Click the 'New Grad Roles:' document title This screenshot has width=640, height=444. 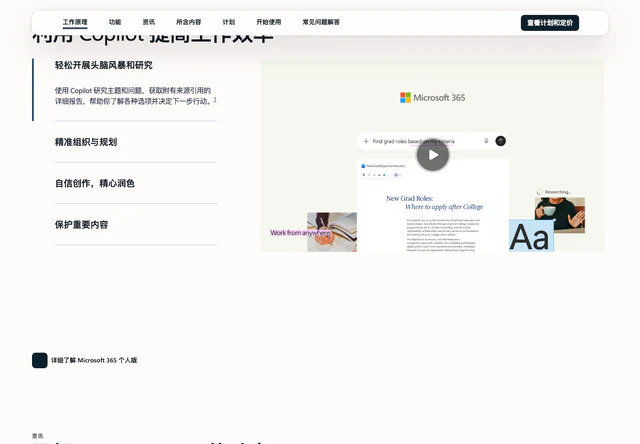pos(409,198)
